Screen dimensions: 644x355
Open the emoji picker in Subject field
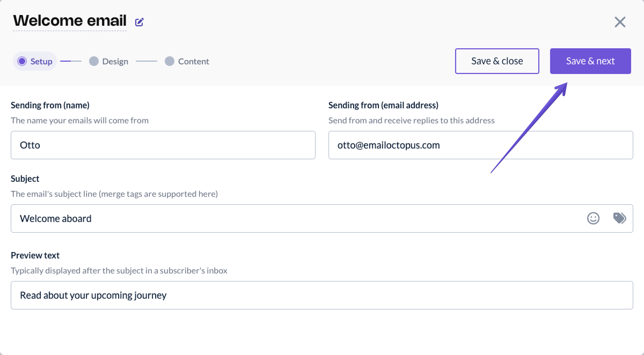[593, 218]
